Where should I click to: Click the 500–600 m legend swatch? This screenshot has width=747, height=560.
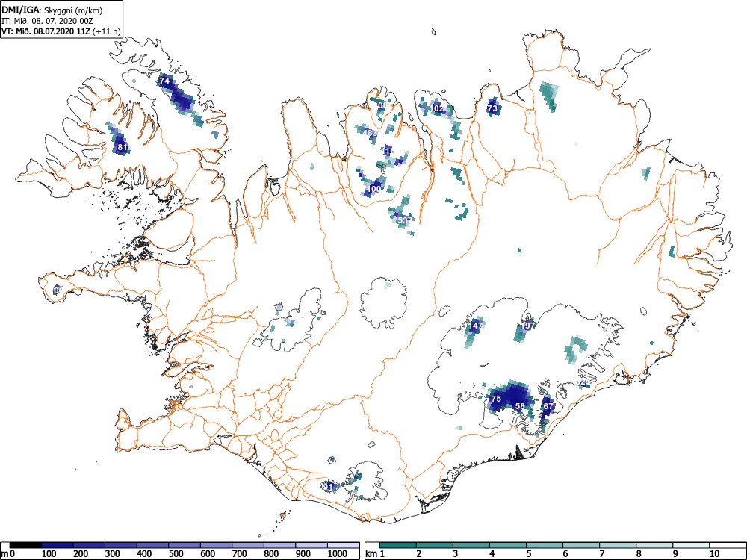pos(185,545)
